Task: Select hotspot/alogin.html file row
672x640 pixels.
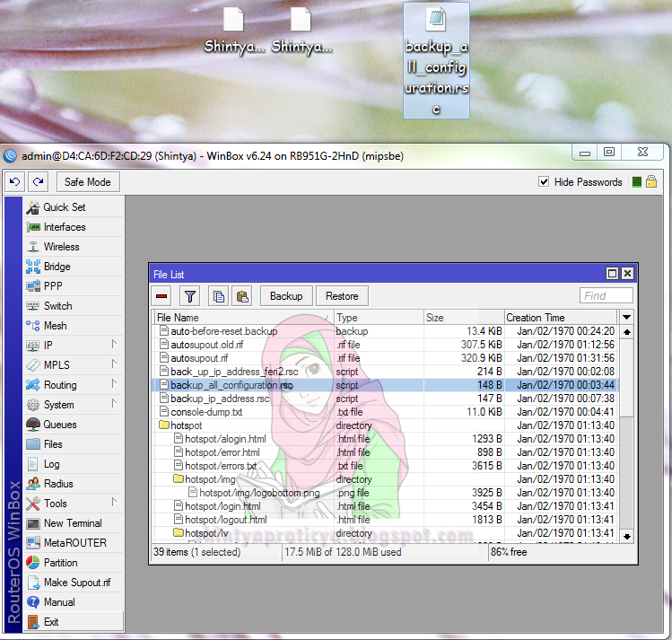Action: pyautogui.click(x=386, y=439)
